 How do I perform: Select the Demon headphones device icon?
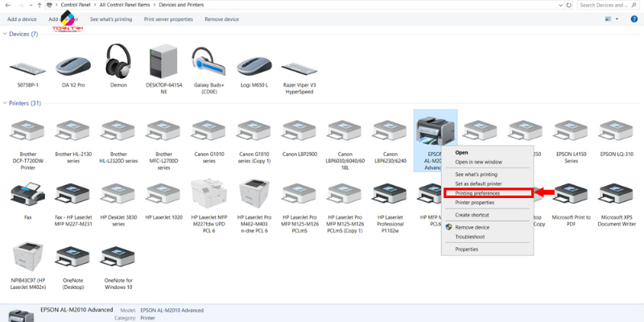coord(118,60)
